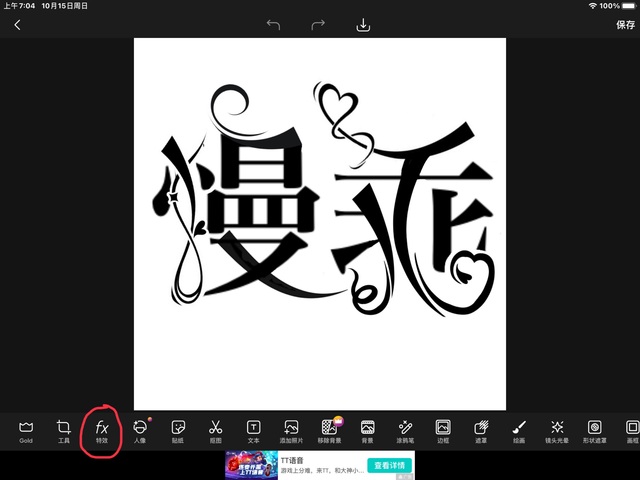The height and width of the screenshot is (480, 640).
Task: Tap the download icon in top bar
Action: [x=363, y=25]
